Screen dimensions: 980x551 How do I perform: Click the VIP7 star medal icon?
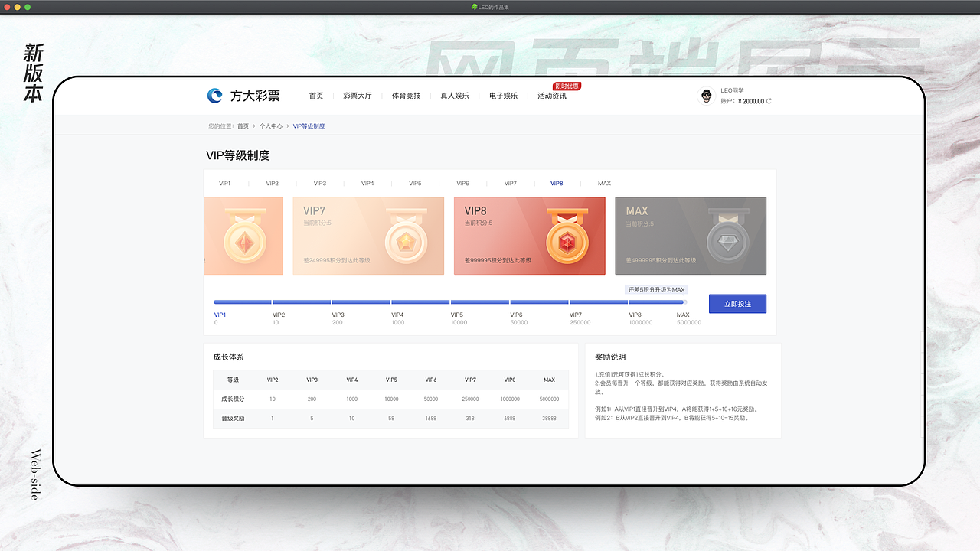point(406,236)
